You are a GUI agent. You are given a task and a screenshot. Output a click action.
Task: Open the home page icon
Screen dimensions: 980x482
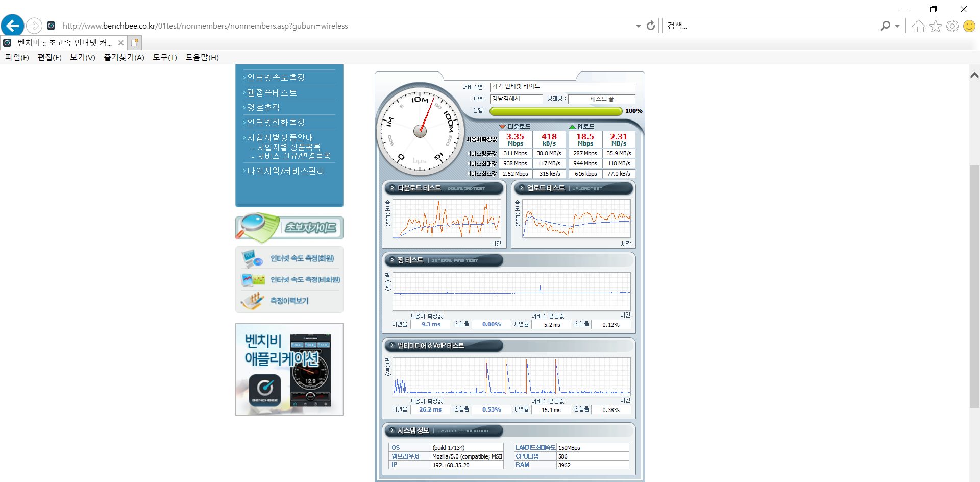click(x=918, y=26)
